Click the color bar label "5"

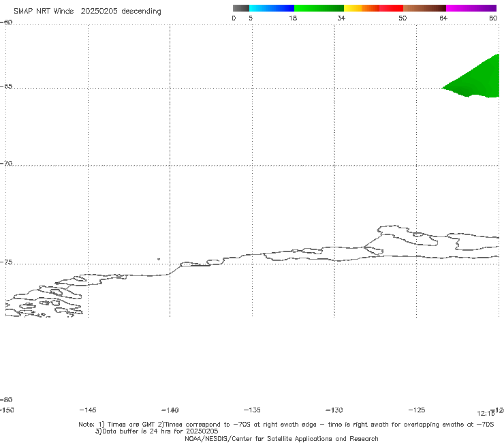tap(251, 18)
